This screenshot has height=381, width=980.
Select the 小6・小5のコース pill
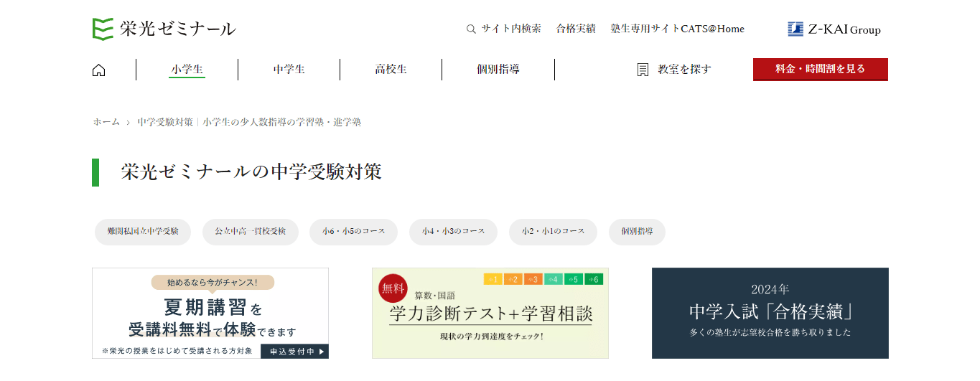[x=353, y=232]
